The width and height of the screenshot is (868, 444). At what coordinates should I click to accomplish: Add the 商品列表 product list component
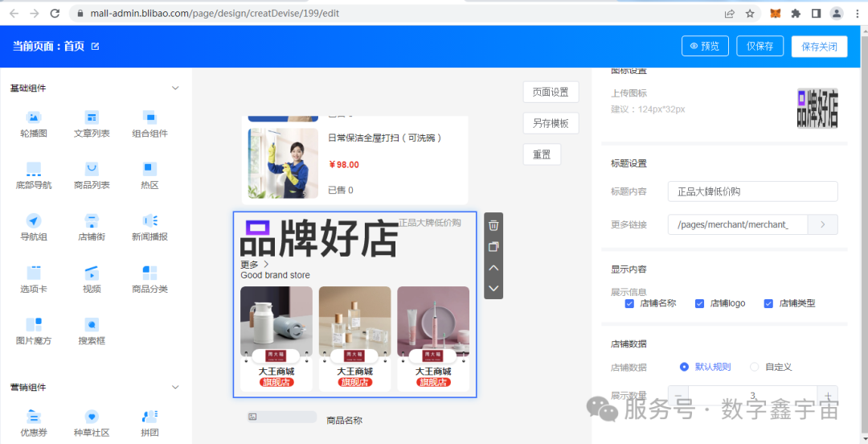pyautogui.click(x=92, y=176)
